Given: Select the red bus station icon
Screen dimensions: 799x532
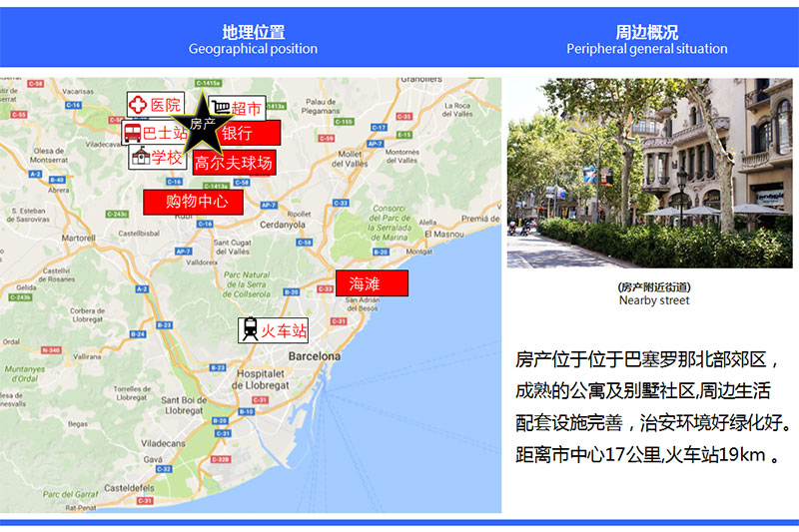Looking at the screenshot, I should click(x=133, y=133).
